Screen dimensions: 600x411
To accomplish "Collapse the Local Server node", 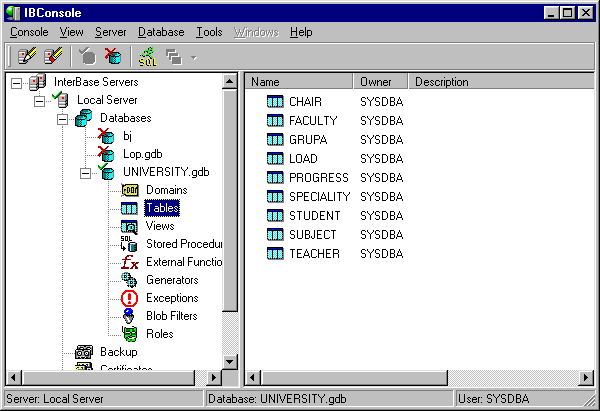I will tap(39, 101).
